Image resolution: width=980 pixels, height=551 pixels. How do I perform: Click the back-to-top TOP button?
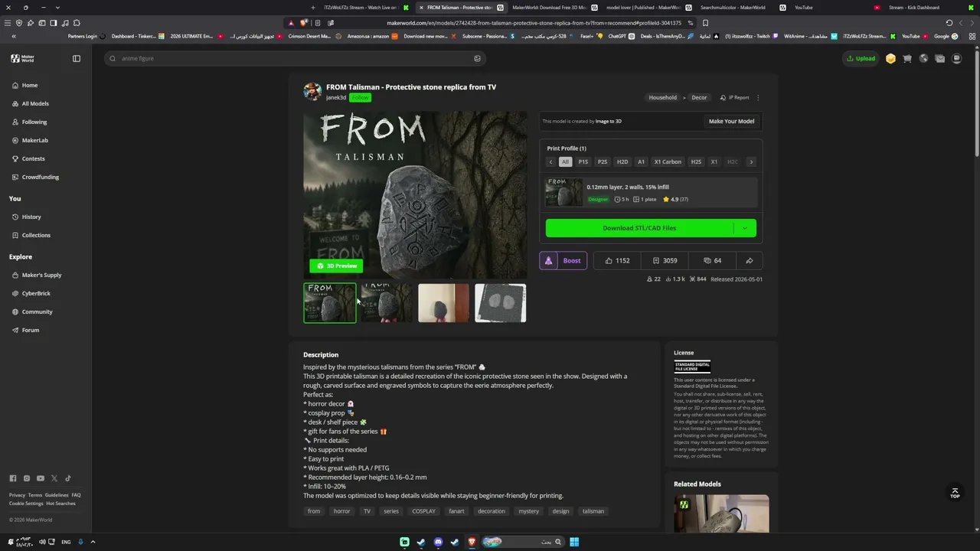tap(955, 493)
